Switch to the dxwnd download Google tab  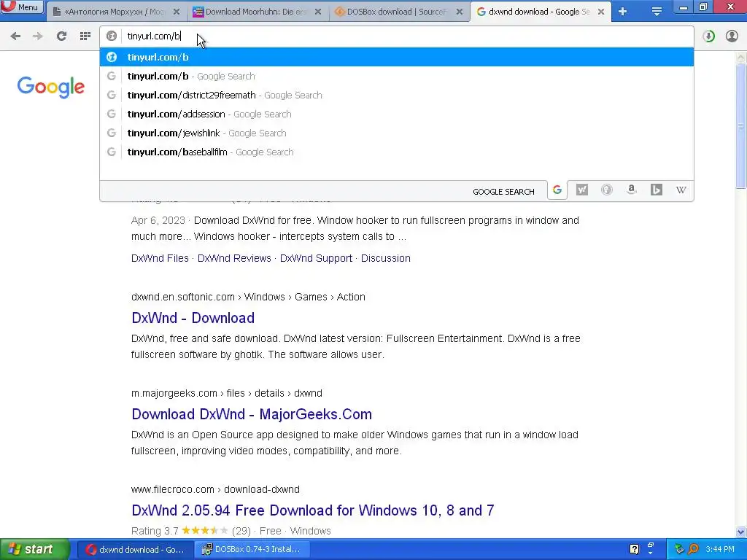pyautogui.click(x=539, y=12)
